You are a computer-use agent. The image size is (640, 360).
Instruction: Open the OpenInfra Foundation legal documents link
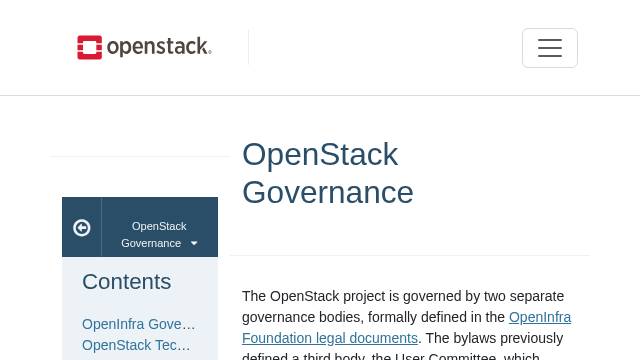tap(407, 328)
